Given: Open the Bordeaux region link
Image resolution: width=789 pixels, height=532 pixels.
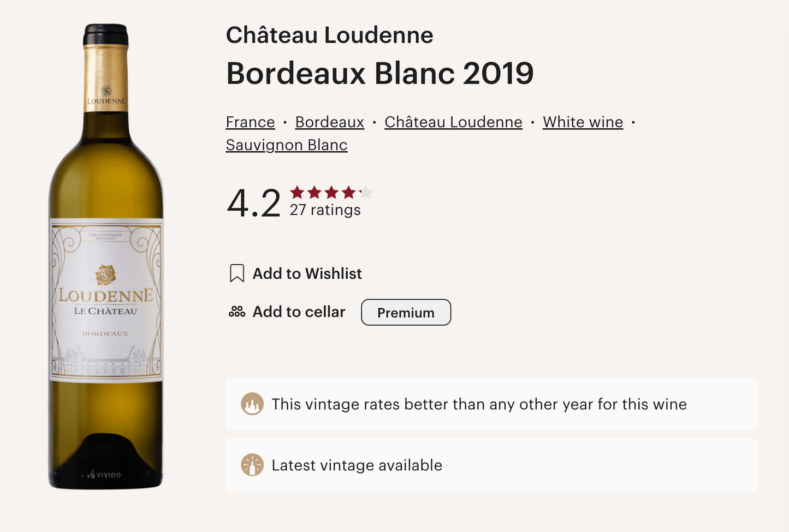Looking at the screenshot, I should 329,122.
